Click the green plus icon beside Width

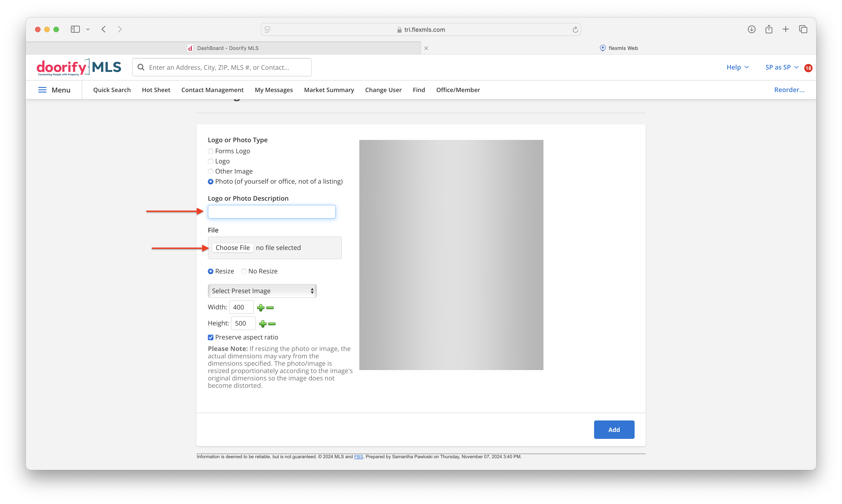tap(261, 308)
